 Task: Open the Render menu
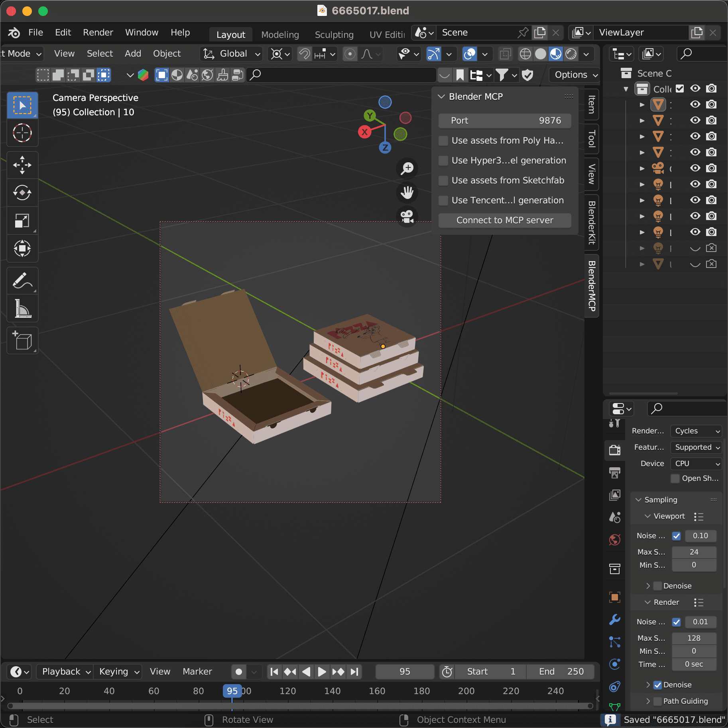pyautogui.click(x=98, y=32)
